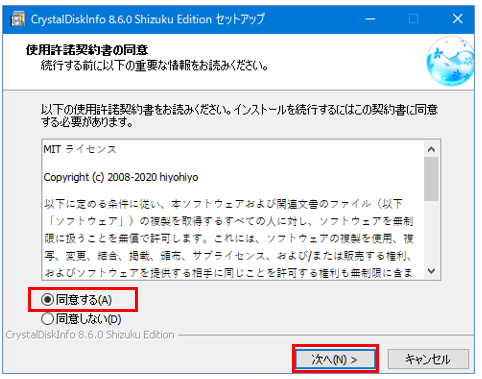This screenshot has width=482, height=379.
Task: Click the heading 使用許諾契約書の同意
Action: tap(87, 50)
